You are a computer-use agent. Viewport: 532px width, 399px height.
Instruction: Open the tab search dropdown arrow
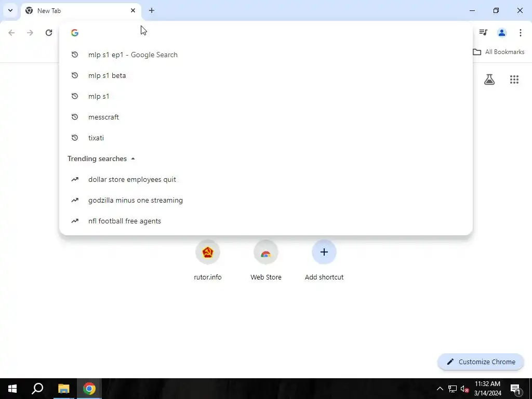pyautogui.click(x=10, y=10)
